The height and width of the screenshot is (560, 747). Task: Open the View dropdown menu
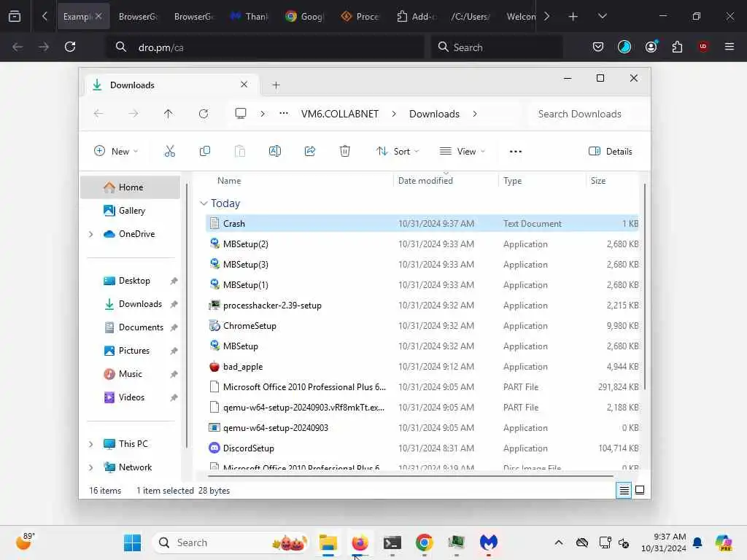point(462,152)
